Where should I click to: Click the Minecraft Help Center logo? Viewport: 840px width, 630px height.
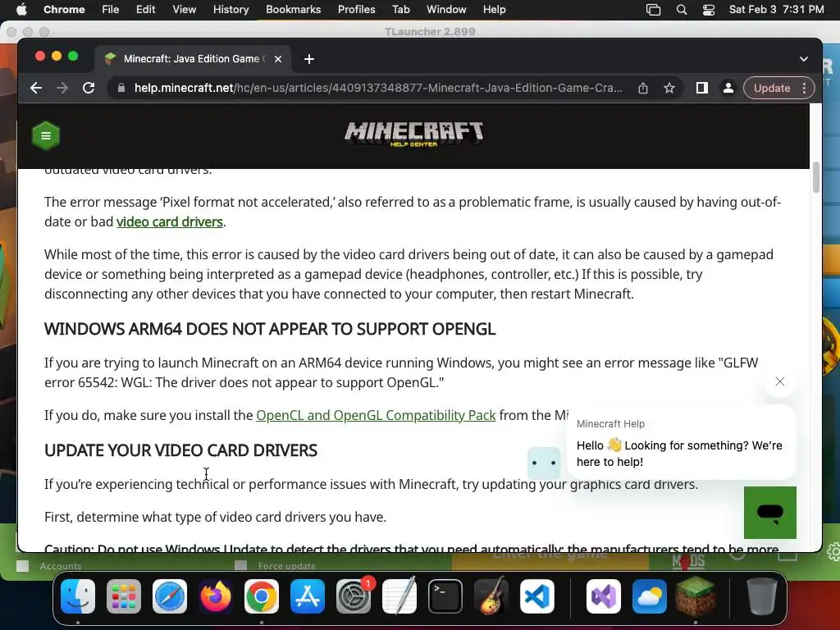pos(413,134)
